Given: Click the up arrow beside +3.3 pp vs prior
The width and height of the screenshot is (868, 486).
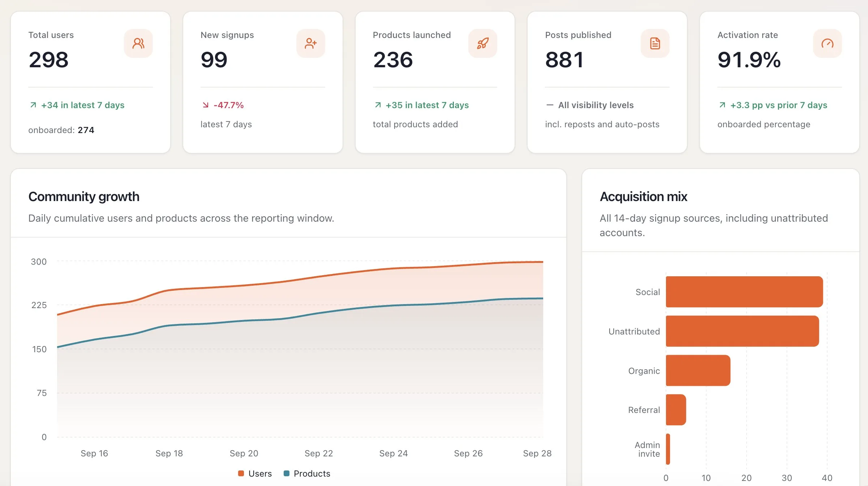Looking at the screenshot, I should click(722, 105).
